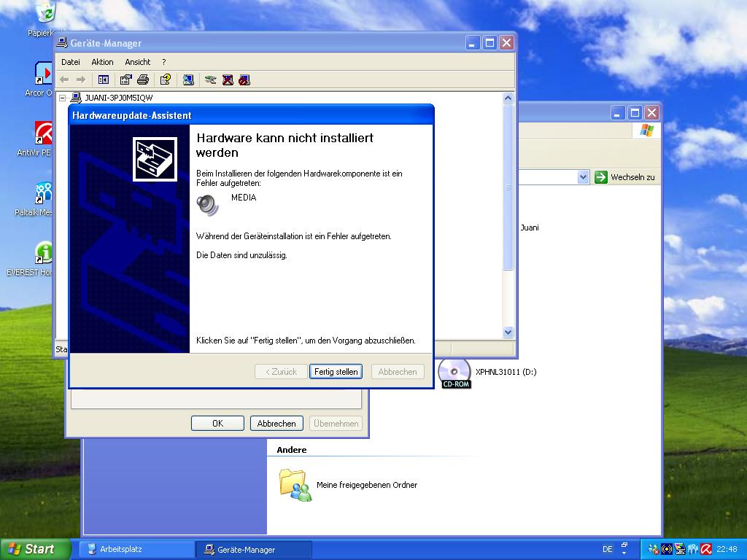747x560 pixels.
Task: Click the DE language indicator
Action: click(x=608, y=549)
